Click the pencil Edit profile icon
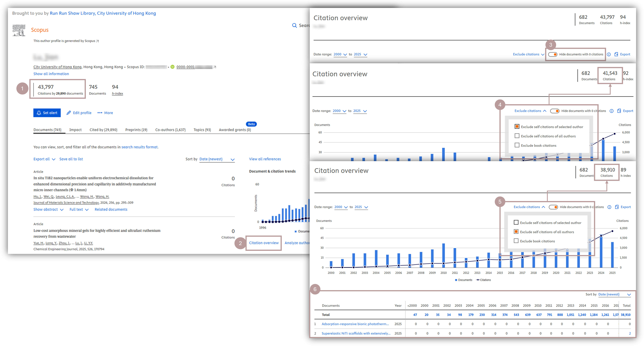This screenshot has height=346, width=644. [x=69, y=113]
